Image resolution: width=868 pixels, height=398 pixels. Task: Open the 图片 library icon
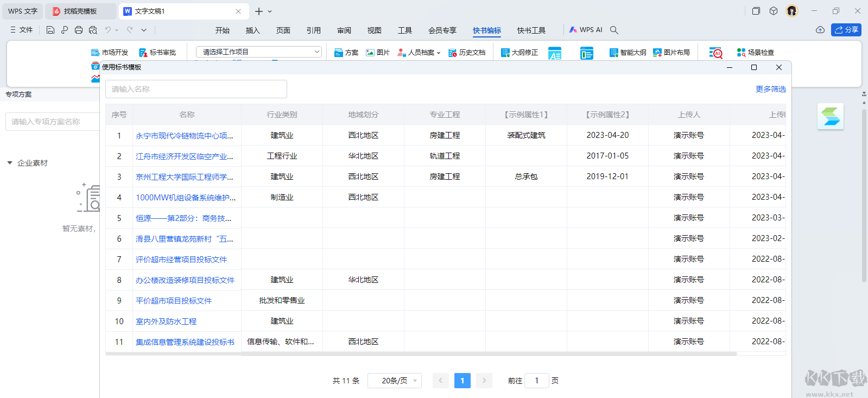click(370, 53)
